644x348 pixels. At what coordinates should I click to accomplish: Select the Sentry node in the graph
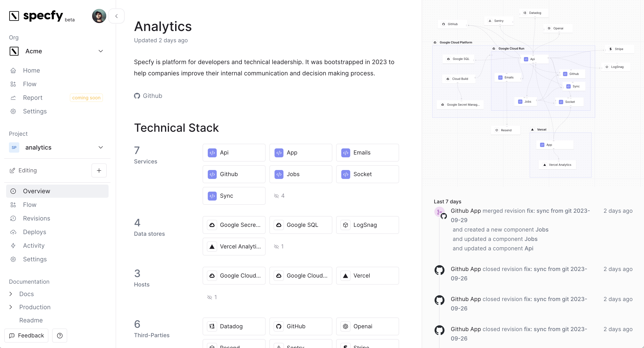[499, 21]
